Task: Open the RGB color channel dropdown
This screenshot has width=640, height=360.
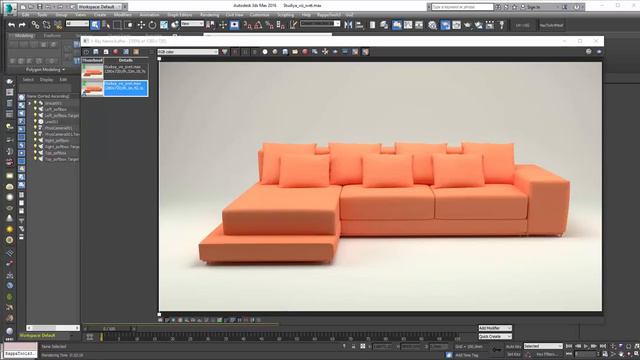Action: 188,52
